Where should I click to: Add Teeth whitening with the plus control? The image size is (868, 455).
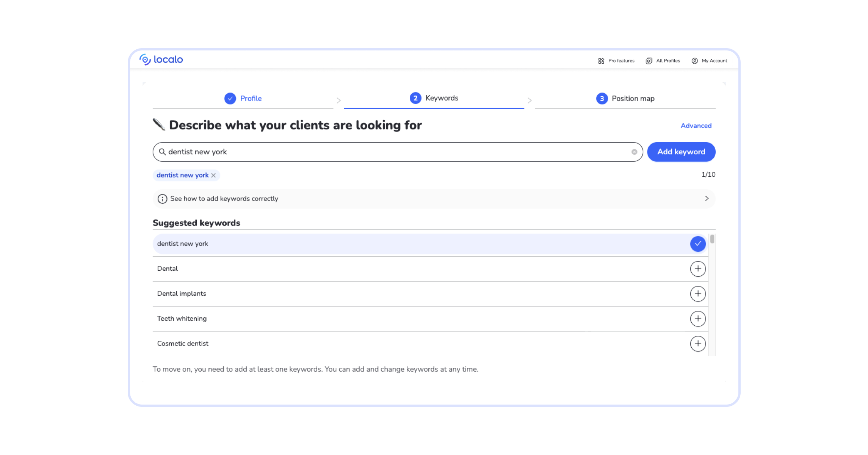(x=698, y=318)
